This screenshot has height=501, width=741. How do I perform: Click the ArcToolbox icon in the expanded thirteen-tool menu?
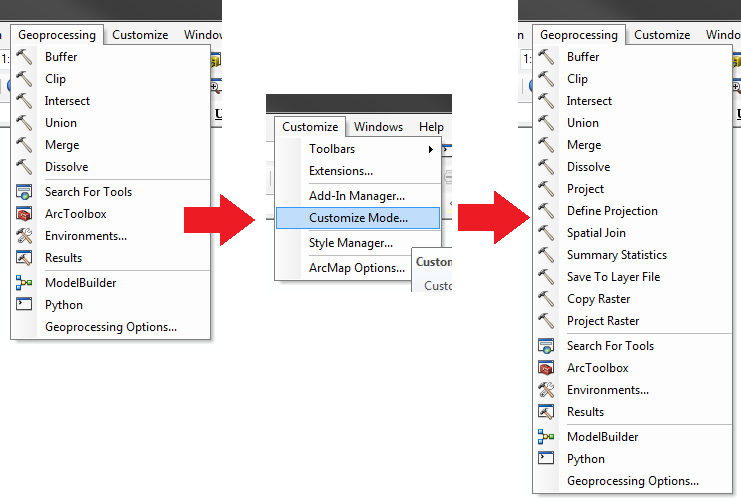(546, 368)
